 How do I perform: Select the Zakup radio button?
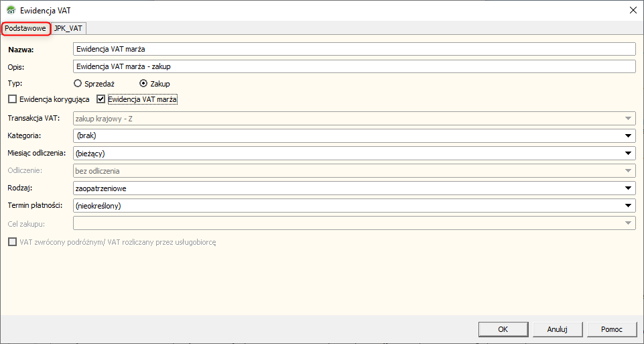[x=143, y=83]
